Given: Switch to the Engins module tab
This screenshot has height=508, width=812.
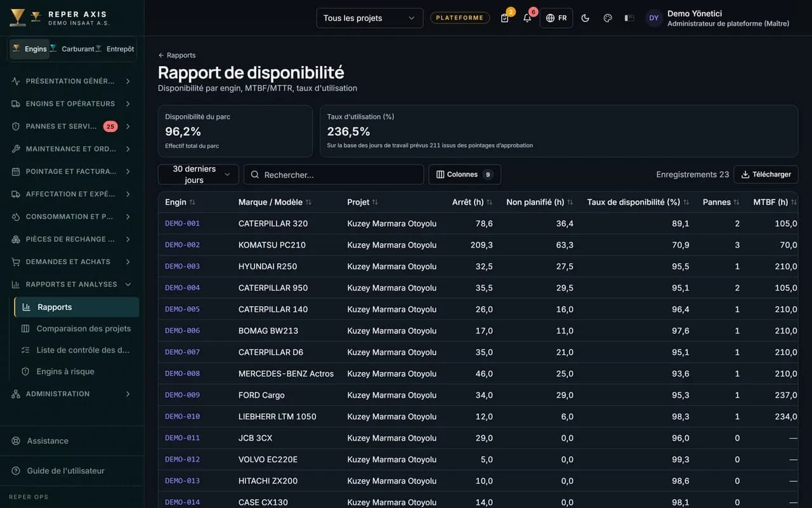Looking at the screenshot, I should click(x=30, y=49).
